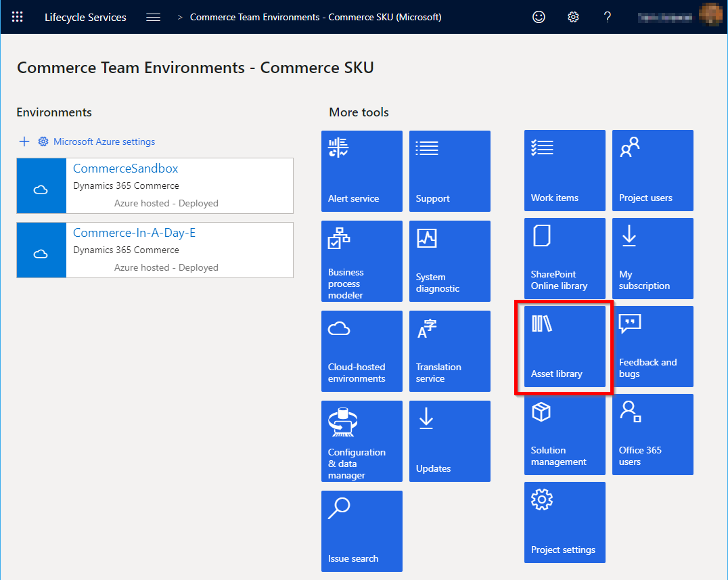Open the Work items tile
The width and height of the screenshot is (728, 580).
tap(564, 171)
